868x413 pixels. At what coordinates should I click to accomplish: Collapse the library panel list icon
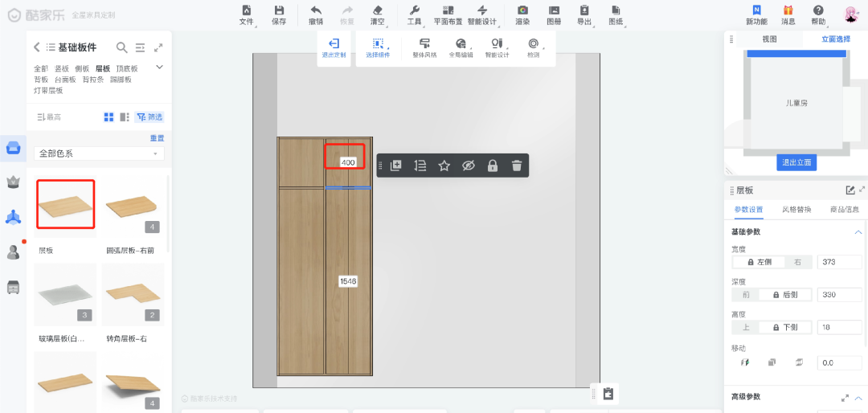coord(140,47)
